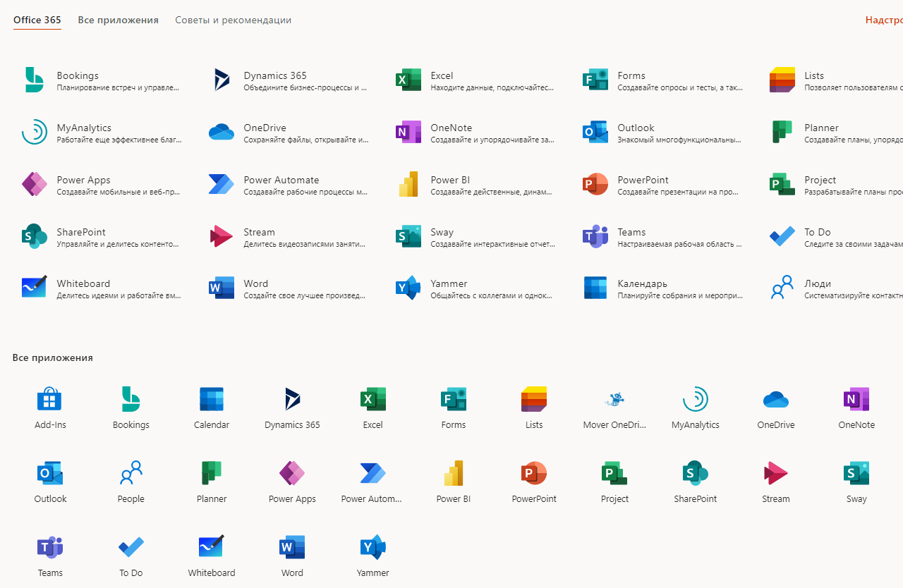This screenshot has width=903, height=588.
Task: Open OneDrive icon beside 'Сохраняйте файлы, открывайте'
Action: [x=222, y=133]
